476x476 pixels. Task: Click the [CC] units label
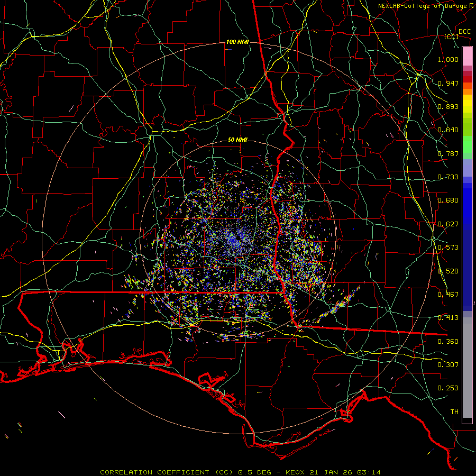tap(452, 36)
